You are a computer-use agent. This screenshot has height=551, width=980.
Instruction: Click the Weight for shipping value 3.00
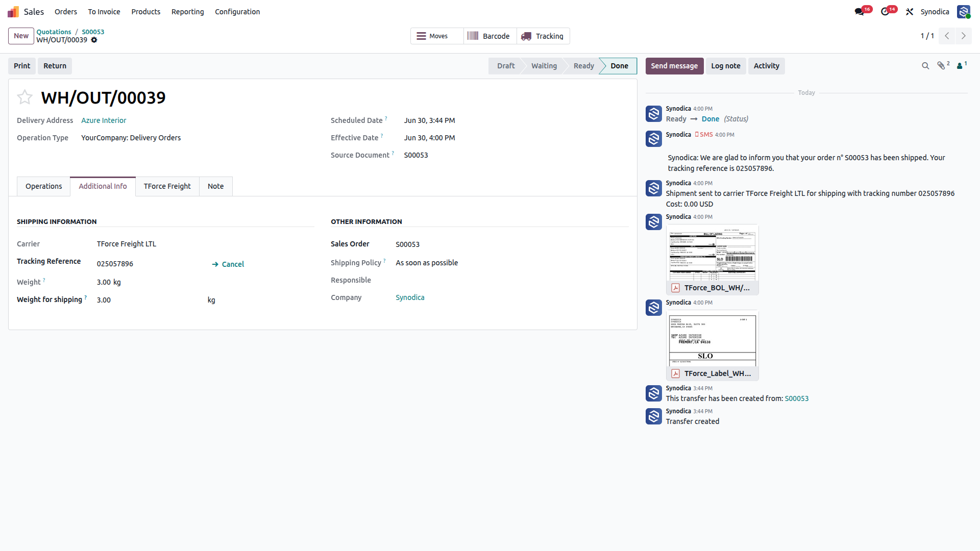pyautogui.click(x=104, y=300)
